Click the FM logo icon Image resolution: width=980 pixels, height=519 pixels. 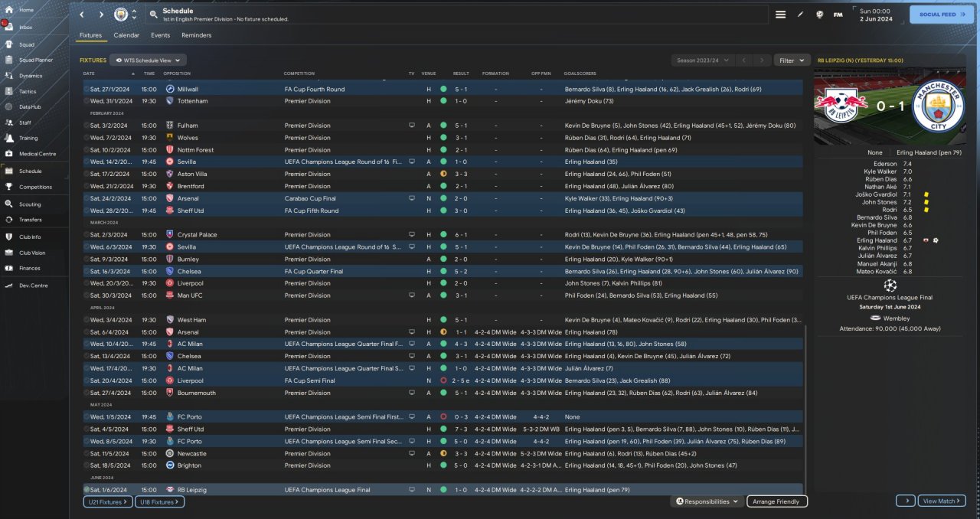point(838,15)
